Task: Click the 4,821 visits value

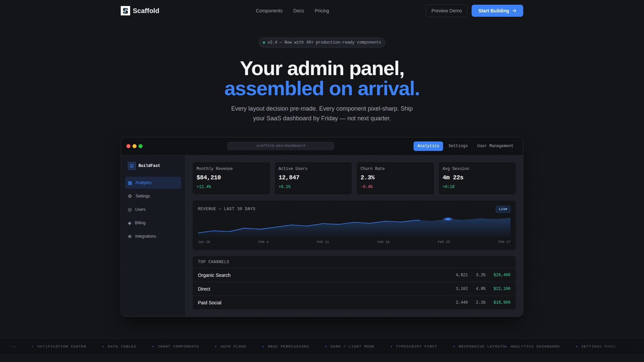Action: (462, 275)
